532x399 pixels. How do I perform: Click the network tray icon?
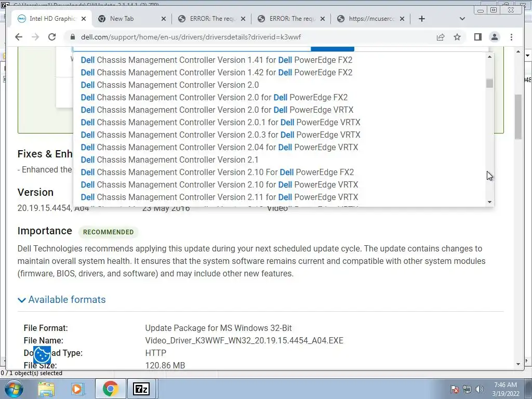pyautogui.click(x=467, y=389)
